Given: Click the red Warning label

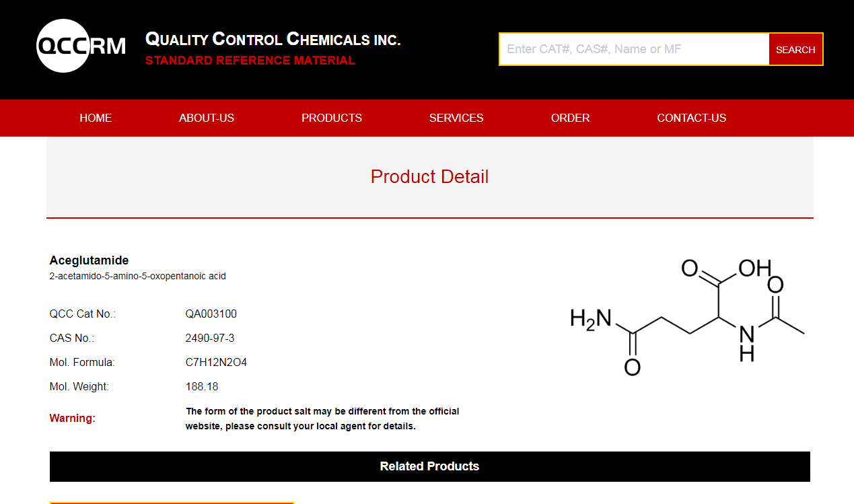Looking at the screenshot, I should click(x=73, y=418).
